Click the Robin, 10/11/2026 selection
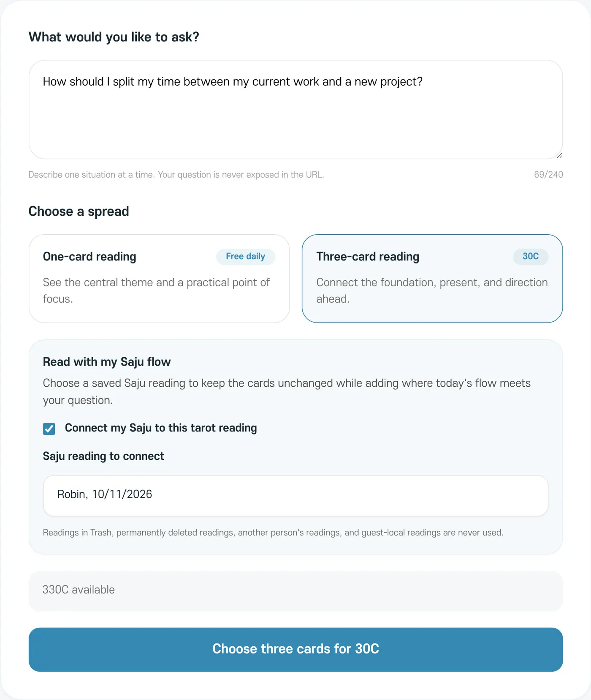Viewport: 591px width, 700px height. [x=105, y=494]
